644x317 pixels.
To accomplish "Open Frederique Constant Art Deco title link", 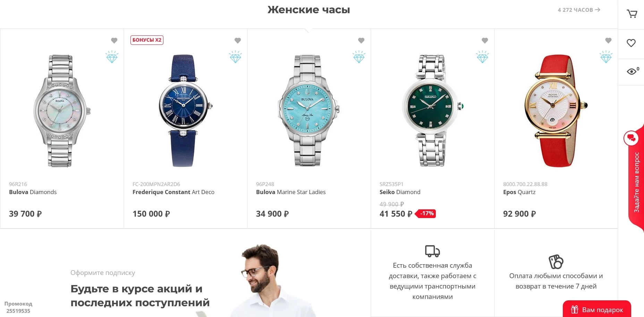I will pyautogui.click(x=173, y=192).
